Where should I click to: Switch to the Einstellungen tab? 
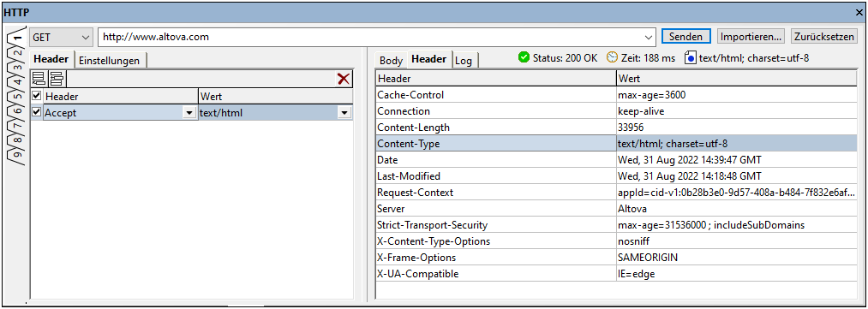pos(110,60)
